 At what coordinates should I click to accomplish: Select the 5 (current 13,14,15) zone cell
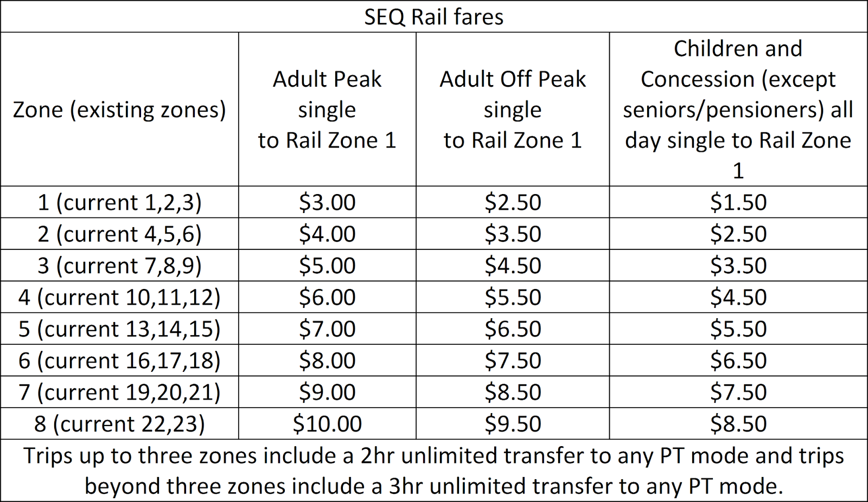pyautogui.click(x=119, y=329)
